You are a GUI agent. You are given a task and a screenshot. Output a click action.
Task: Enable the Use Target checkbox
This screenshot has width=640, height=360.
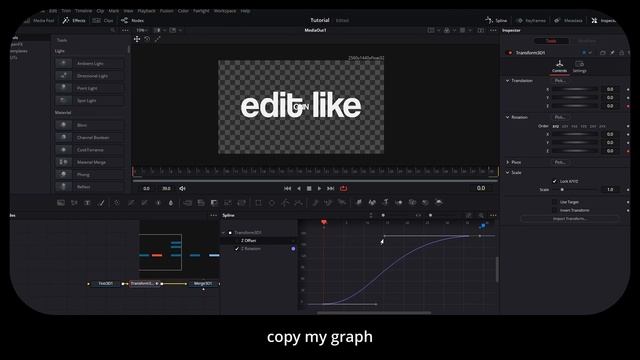tap(554, 202)
